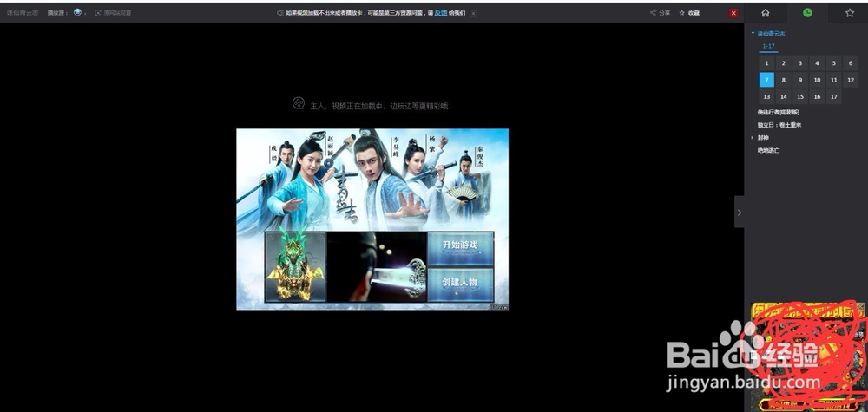Click the green dragon armor thumbnail in ad

point(296,266)
